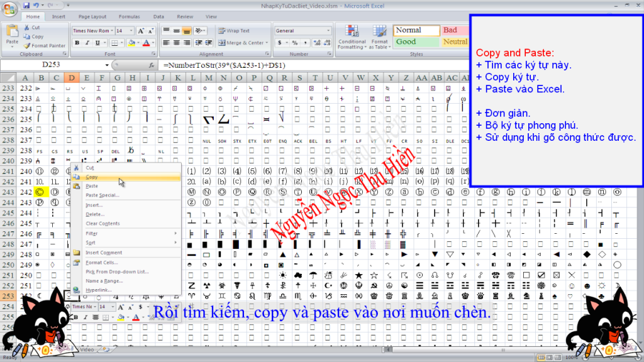The image size is (644, 362).
Task: Apply the Normal cell style
Action: click(416, 30)
